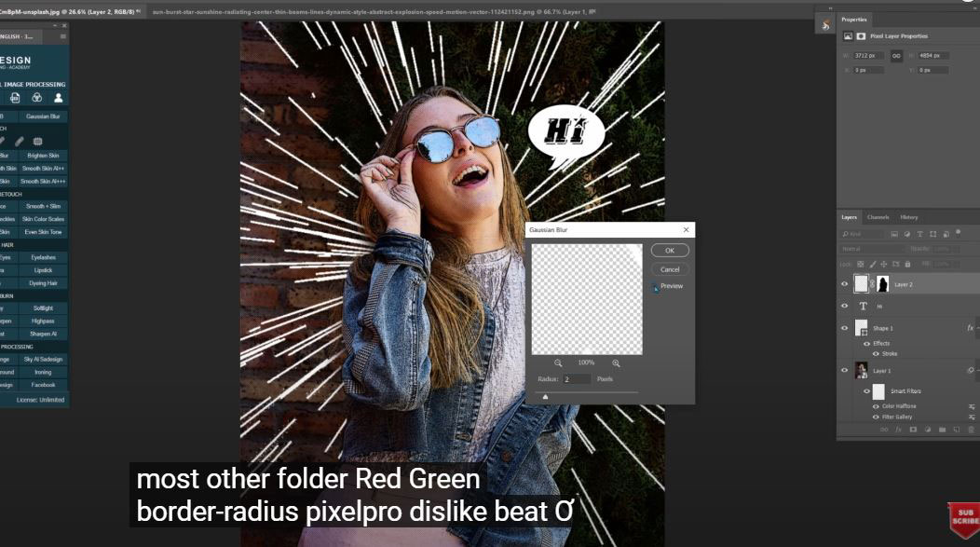This screenshot has width=980, height=547.
Task: Lock all with the padlock icon
Action: (x=907, y=264)
